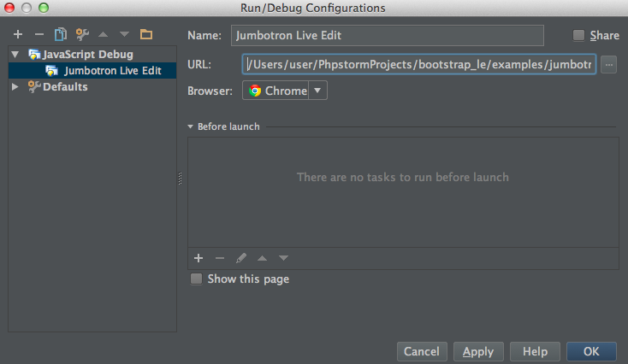
Task: Remove a before launch task
Action: [220, 258]
